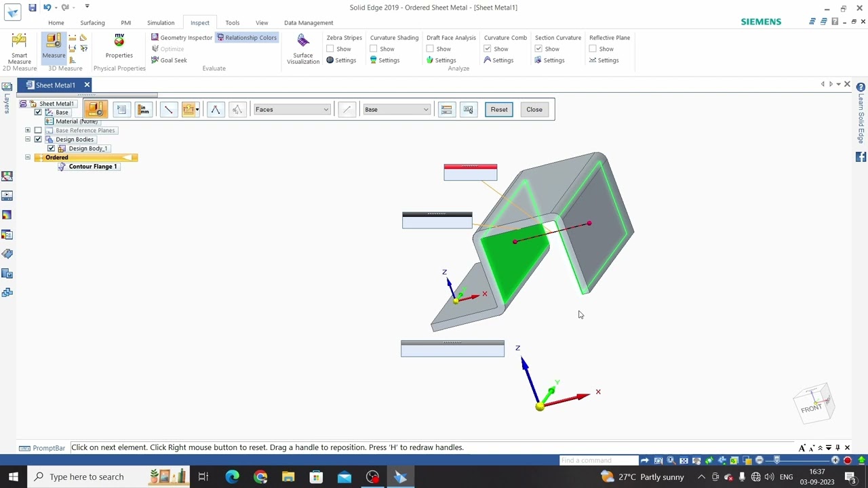This screenshot has width=868, height=488.
Task: Open the Simulation tab
Action: coord(161,22)
